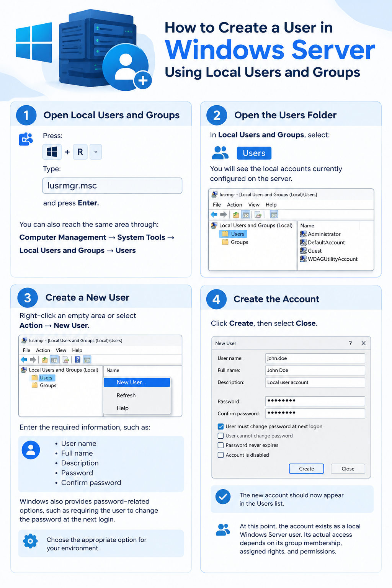This screenshot has width=392, height=588.
Task: Click the lusrmgr.msc text box
Action: tap(112, 186)
